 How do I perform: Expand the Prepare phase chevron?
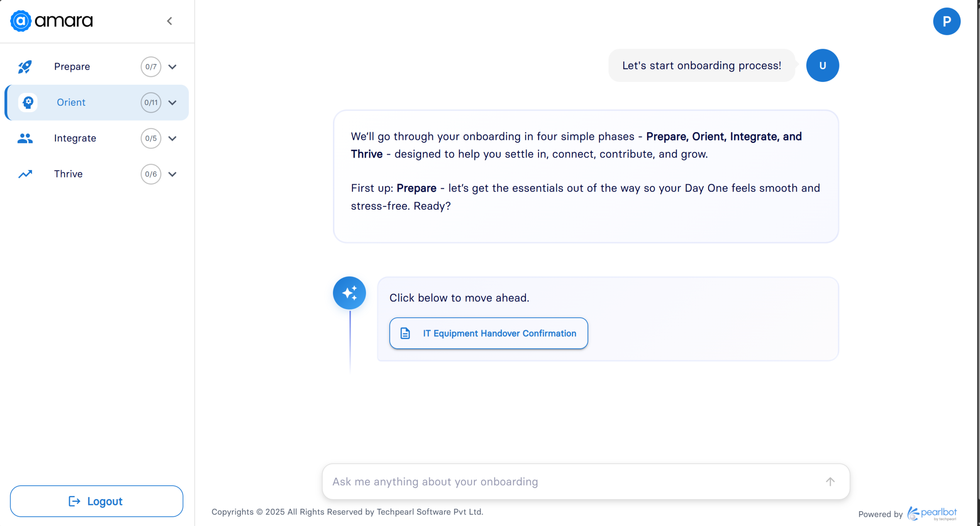(x=173, y=67)
